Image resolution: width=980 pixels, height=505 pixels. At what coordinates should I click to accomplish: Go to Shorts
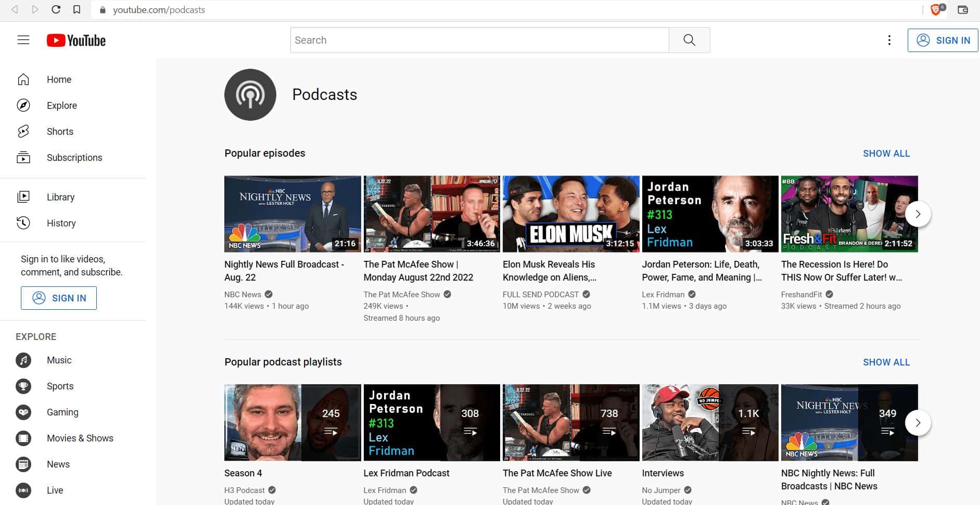[73, 131]
